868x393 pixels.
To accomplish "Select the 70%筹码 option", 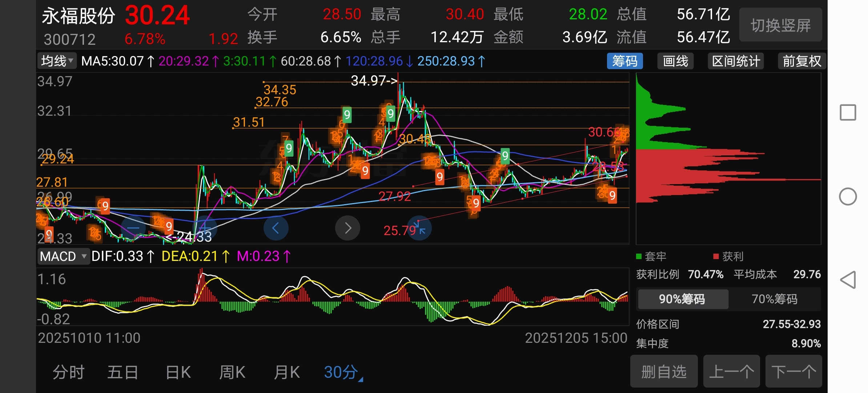I will (x=774, y=299).
